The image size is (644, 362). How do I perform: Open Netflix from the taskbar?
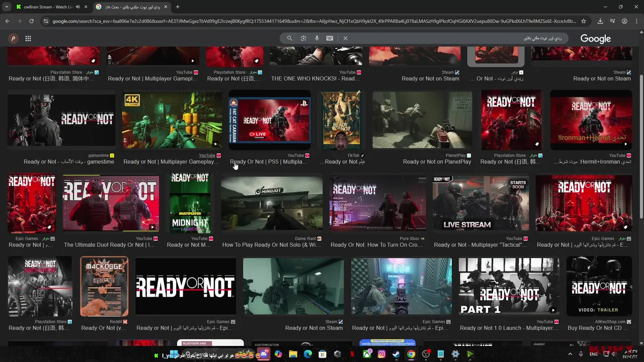click(352, 354)
